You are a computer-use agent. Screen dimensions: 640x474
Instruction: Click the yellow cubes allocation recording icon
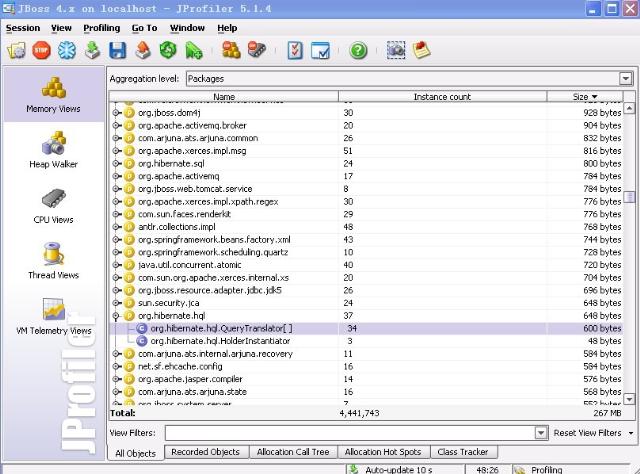pyautogui.click(x=231, y=51)
